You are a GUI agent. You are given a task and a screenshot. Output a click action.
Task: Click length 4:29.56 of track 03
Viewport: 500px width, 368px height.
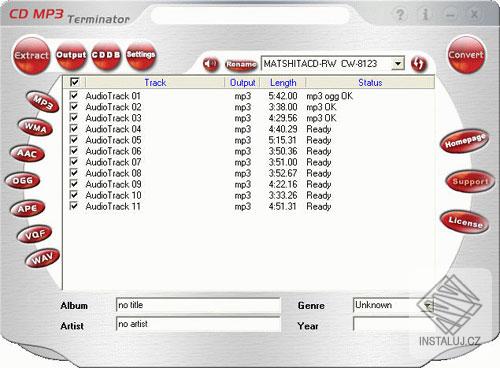(283, 118)
